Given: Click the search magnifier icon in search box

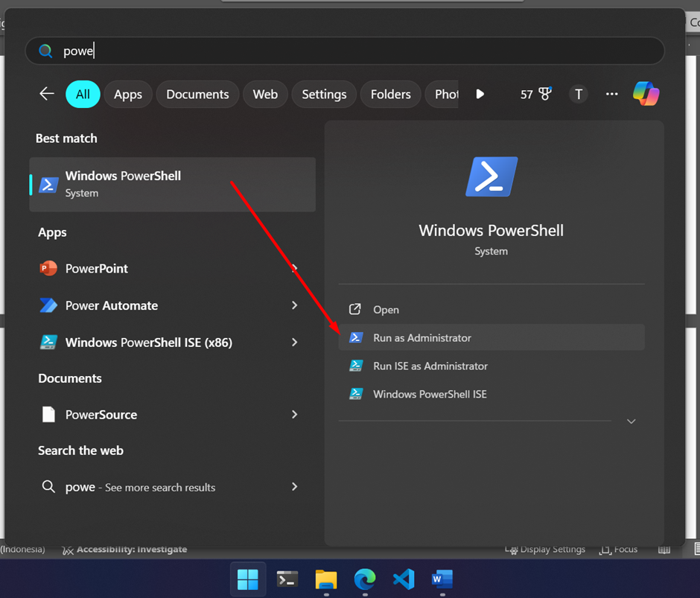Looking at the screenshot, I should 45,51.
